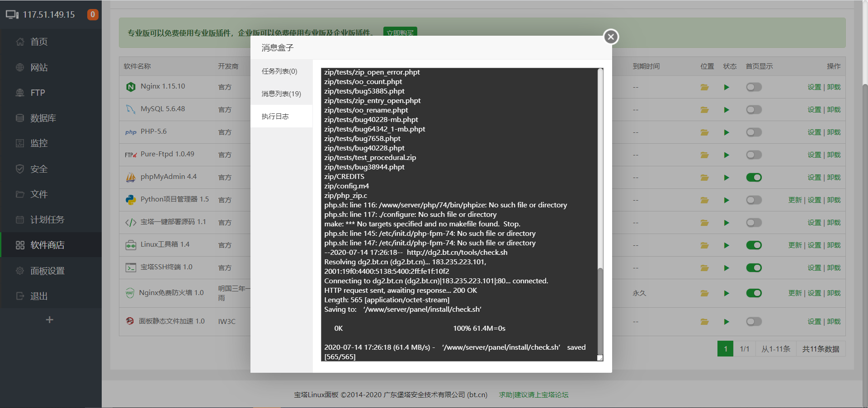
Task: Toggle homepage display for MySQL 5.6.48
Action: click(x=754, y=110)
